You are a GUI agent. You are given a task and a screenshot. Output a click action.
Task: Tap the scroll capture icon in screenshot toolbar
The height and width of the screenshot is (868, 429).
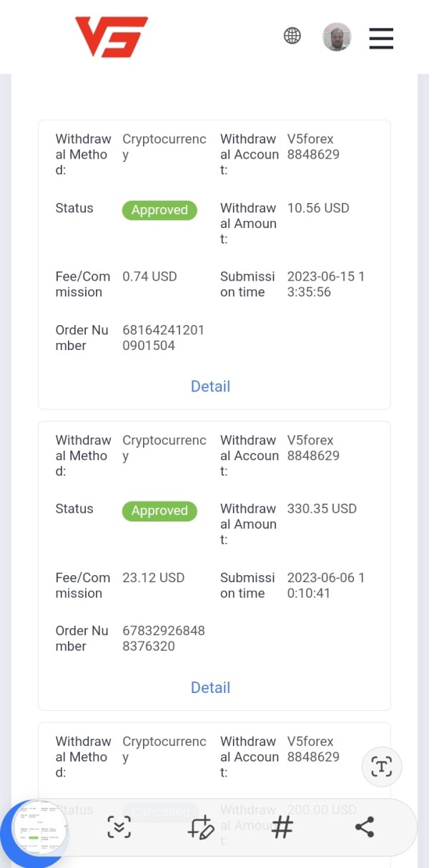click(x=119, y=827)
